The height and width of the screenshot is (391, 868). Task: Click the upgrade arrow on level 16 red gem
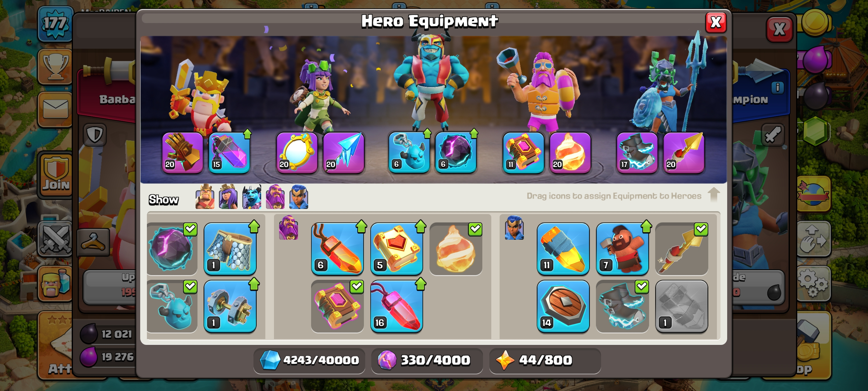tap(421, 284)
